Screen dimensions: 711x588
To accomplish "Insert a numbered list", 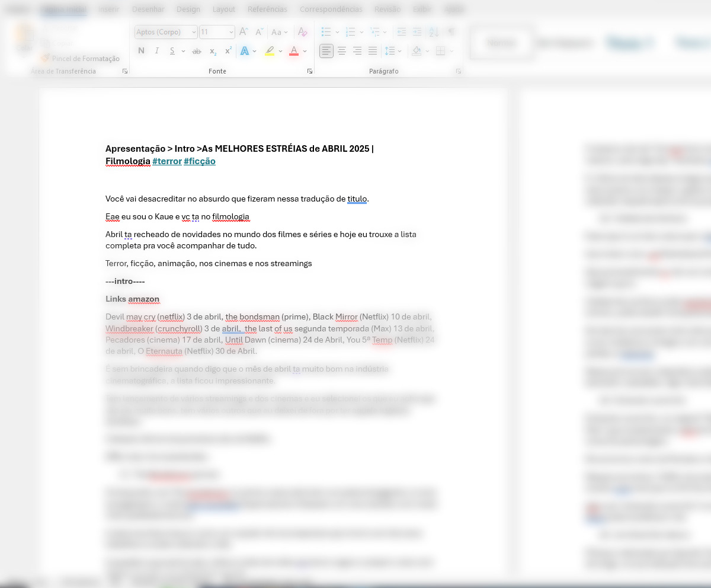I will coord(351,32).
